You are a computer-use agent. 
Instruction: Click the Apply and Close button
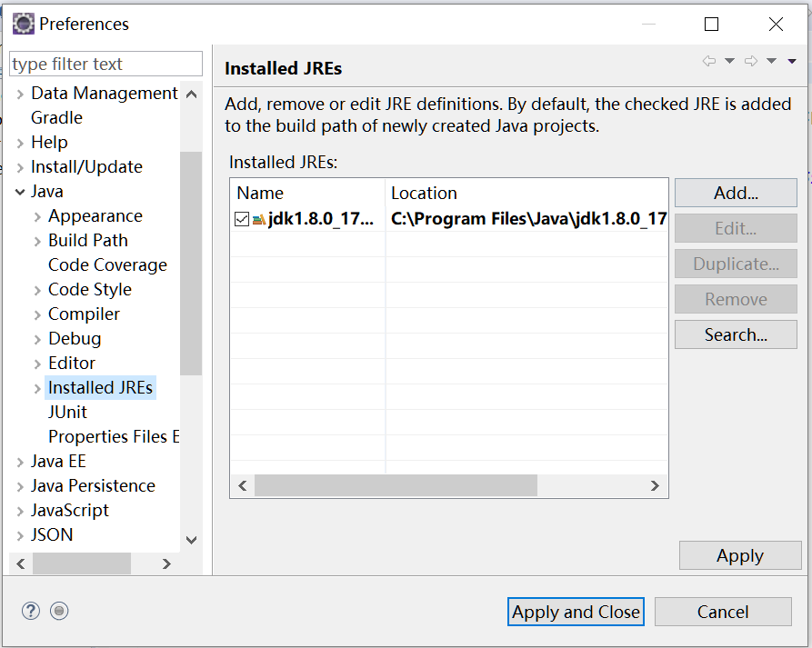point(576,612)
